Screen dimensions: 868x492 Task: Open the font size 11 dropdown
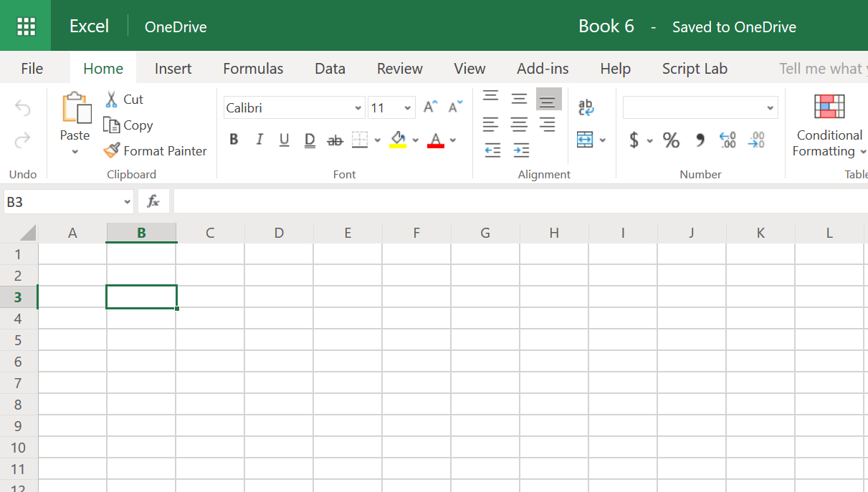(x=408, y=108)
